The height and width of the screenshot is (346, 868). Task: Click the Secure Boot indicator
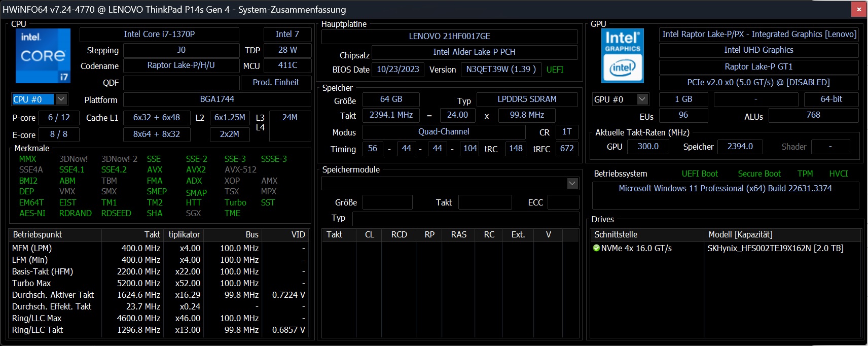[x=759, y=174]
